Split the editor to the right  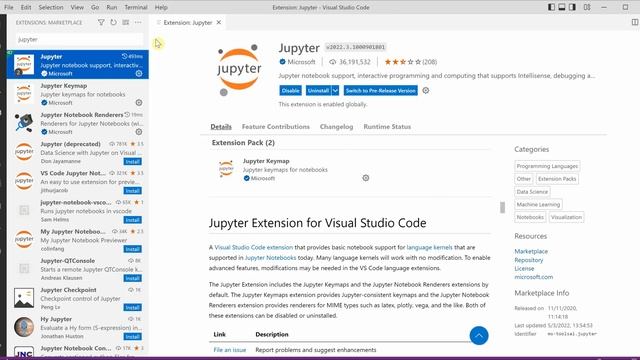pos(635,22)
